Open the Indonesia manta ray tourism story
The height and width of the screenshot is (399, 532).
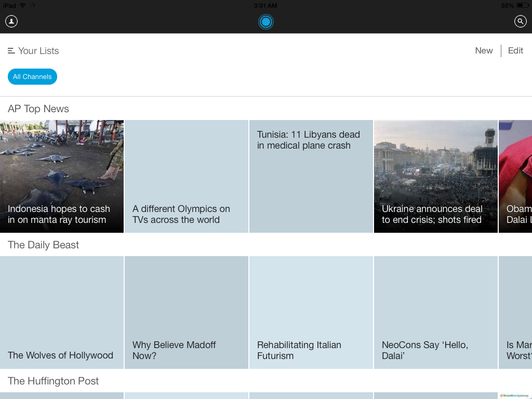pyautogui.click(x=62, y=177)
